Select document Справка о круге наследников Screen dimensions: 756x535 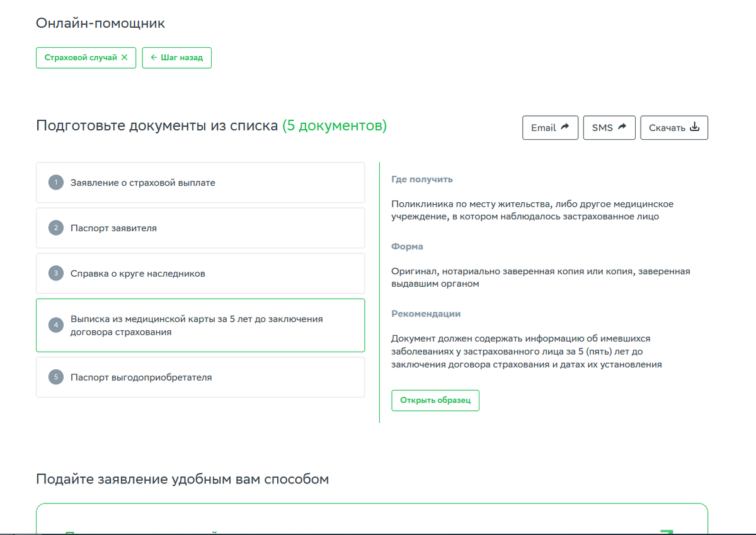click(x=200, y=273)
